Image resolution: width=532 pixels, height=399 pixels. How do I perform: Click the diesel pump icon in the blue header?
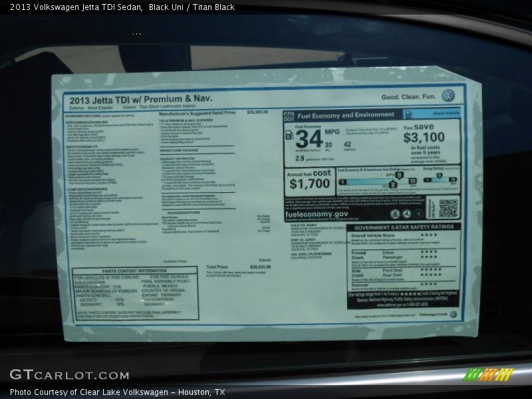pyautogui.click(x=408, y=114)
